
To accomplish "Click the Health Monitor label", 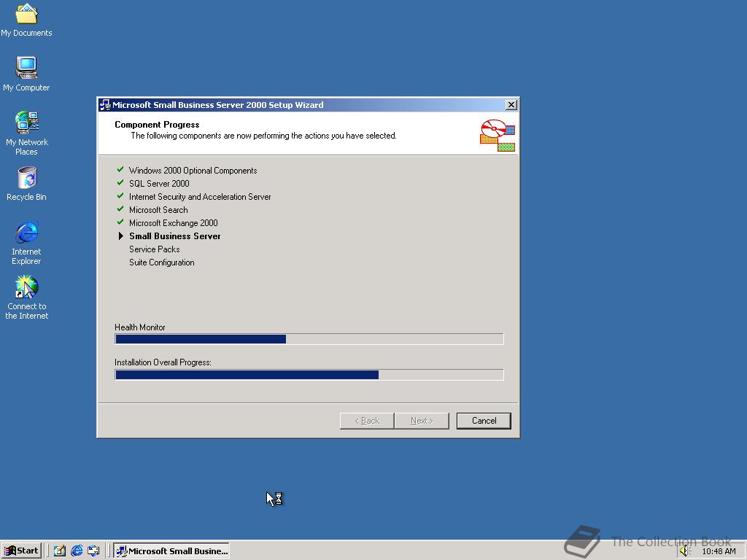I will click(x=139, y=327).
